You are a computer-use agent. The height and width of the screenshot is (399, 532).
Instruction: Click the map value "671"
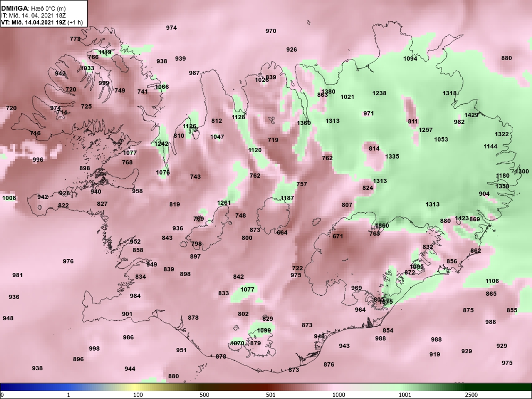pos(338,236)
